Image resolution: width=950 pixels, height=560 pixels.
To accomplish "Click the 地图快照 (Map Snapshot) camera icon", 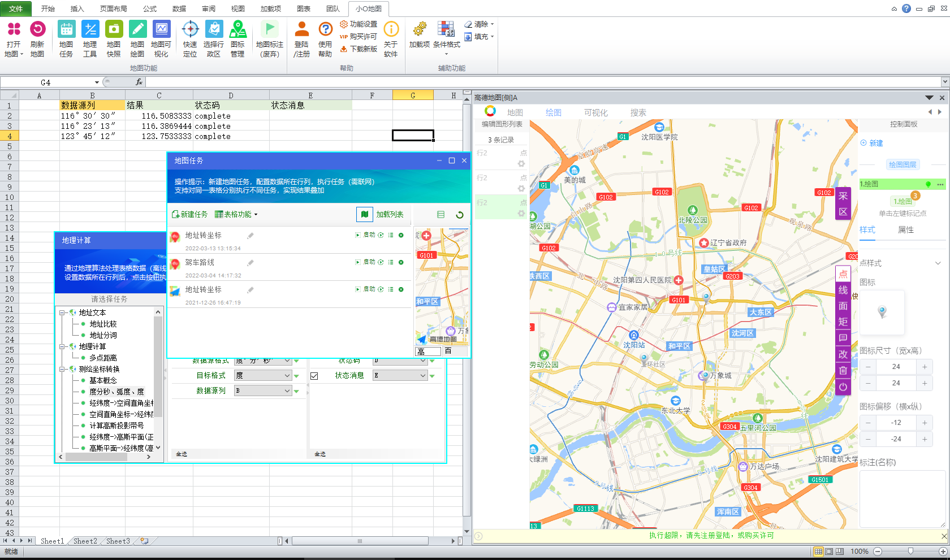I will pyautogui.click(x=114, y=29).
